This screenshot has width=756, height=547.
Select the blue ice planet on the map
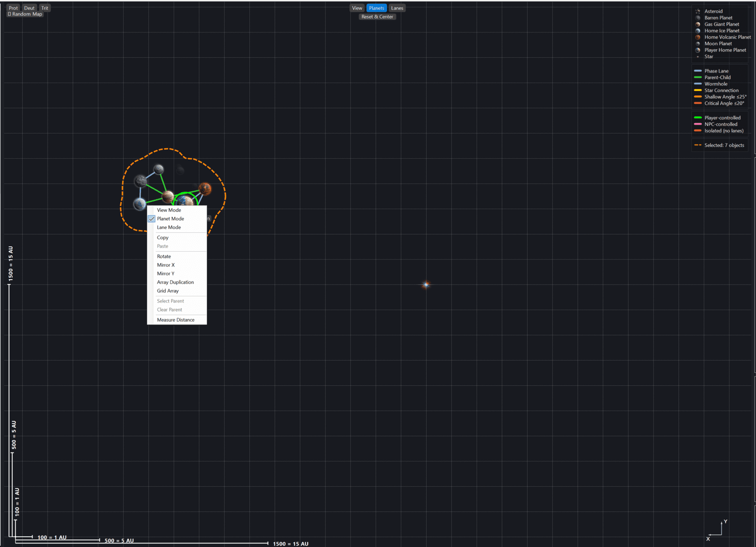139,204
